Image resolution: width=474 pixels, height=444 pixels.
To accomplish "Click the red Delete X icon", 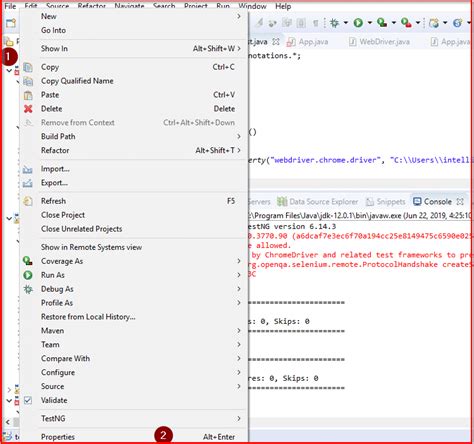I will [28, 109].
